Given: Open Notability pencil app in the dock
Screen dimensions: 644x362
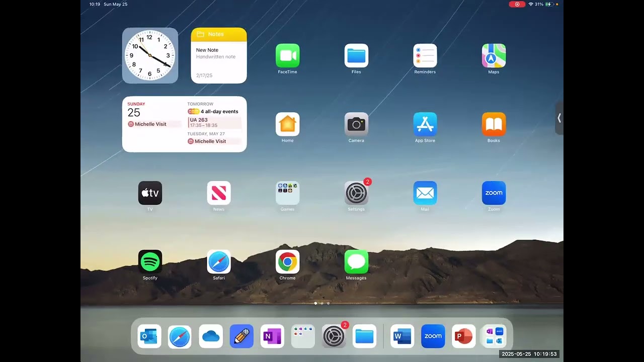Looking at the screenshot, I should (242, 336).
